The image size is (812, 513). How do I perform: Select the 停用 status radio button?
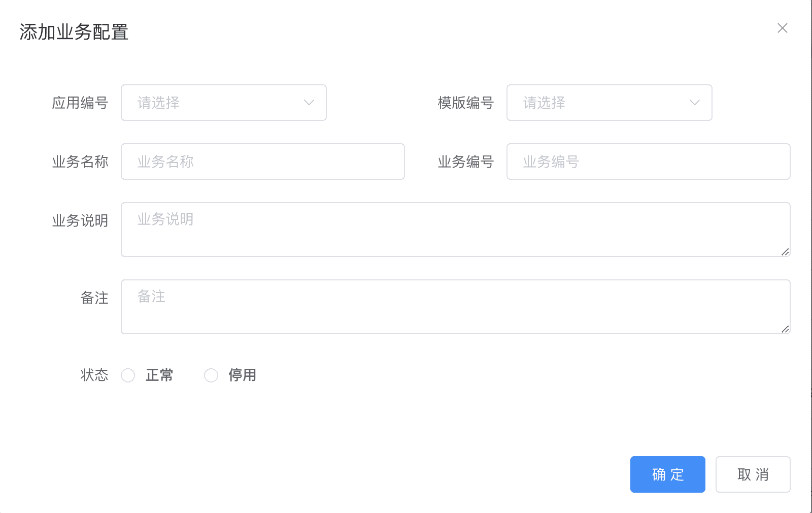tap(211, 375)
